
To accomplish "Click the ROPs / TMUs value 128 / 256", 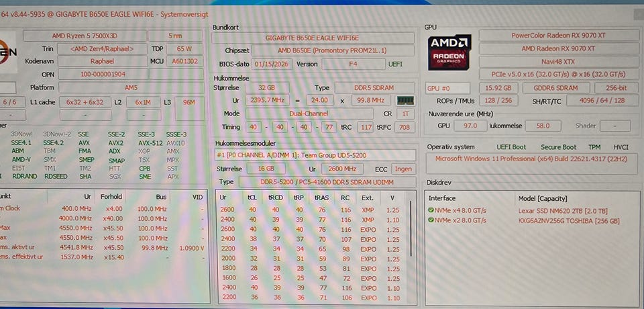I will click(498, 101).
